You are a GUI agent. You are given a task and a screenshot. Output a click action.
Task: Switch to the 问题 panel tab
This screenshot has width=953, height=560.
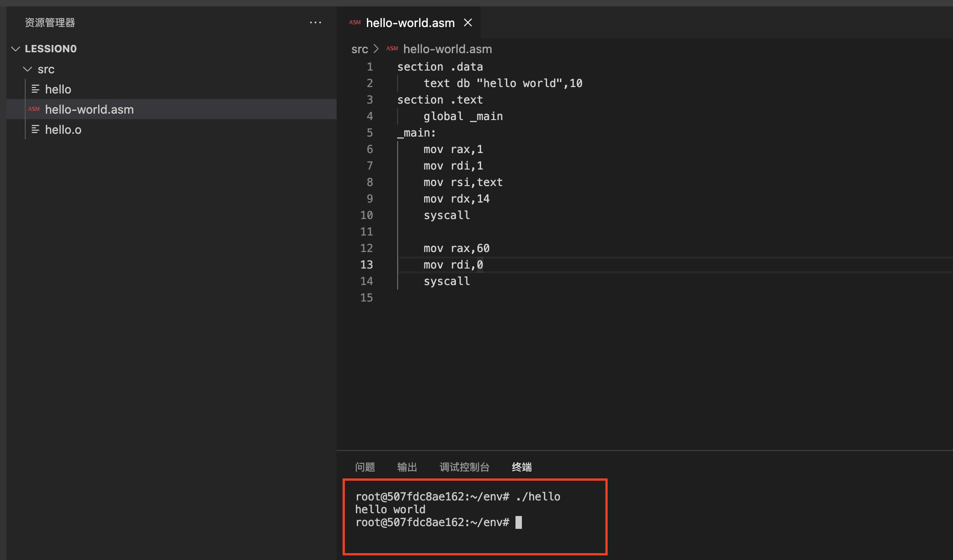(365, 467)
